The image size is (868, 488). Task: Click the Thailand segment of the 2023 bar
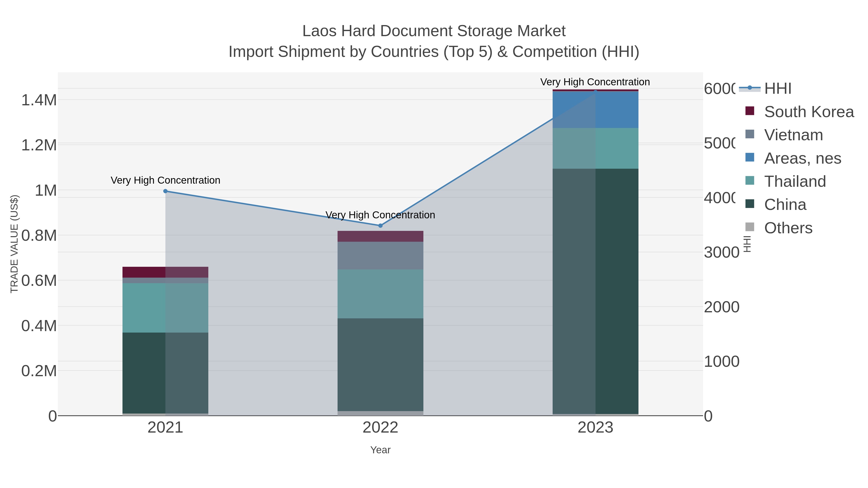tap(595, 148)
